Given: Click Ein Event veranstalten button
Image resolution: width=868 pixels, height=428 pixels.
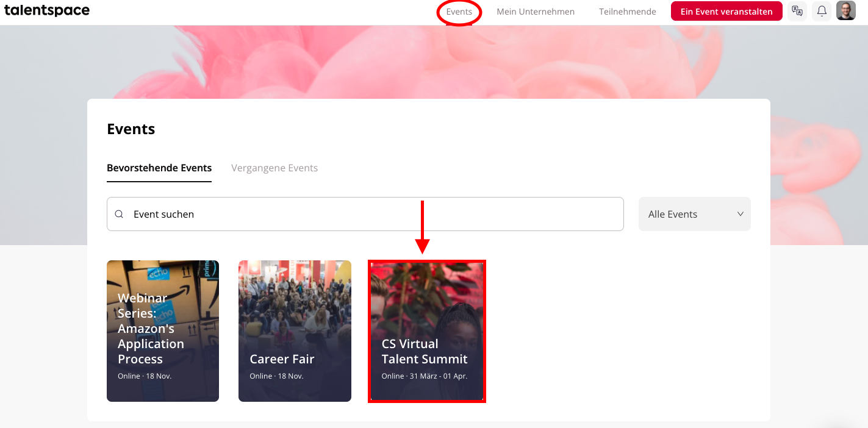Looking at the screenshot, I should tap(726, 11).
